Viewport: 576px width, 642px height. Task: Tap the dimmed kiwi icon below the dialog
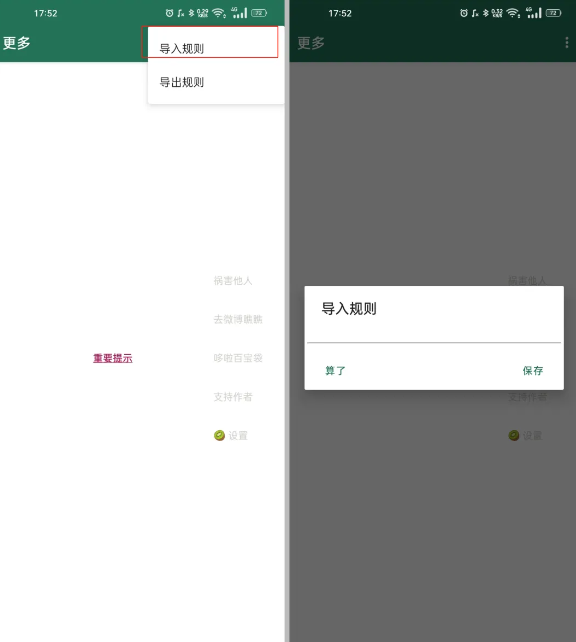pyautogui.click(x=514, y=435)
